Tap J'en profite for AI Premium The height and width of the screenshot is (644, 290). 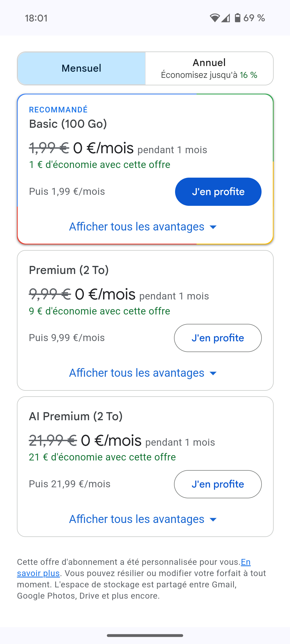tap(218, 484)
